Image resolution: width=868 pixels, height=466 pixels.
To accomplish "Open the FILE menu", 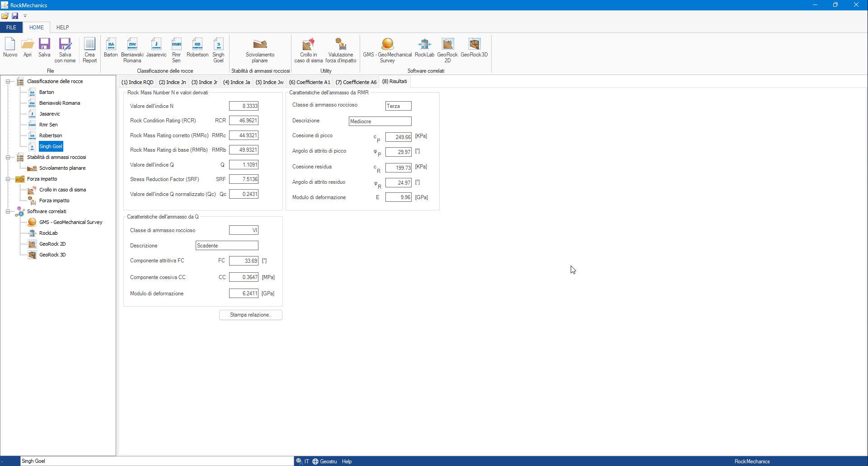I will coord(11,28).
